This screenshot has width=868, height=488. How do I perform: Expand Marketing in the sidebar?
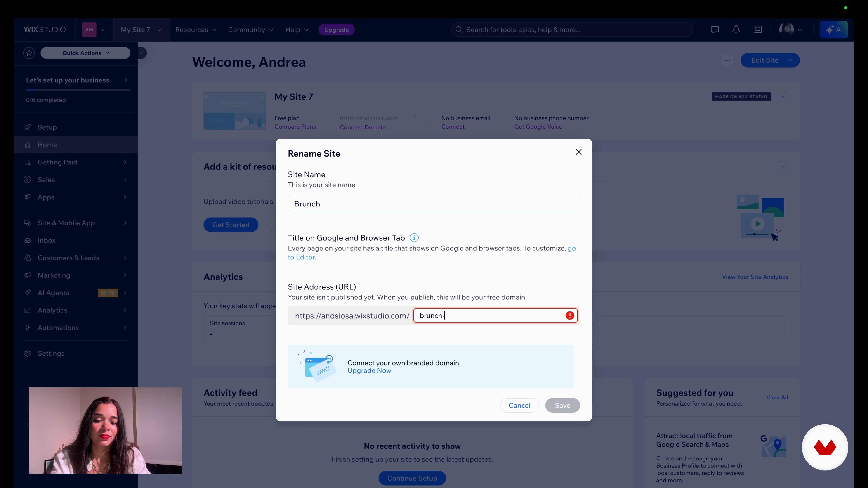coord(76,275)
